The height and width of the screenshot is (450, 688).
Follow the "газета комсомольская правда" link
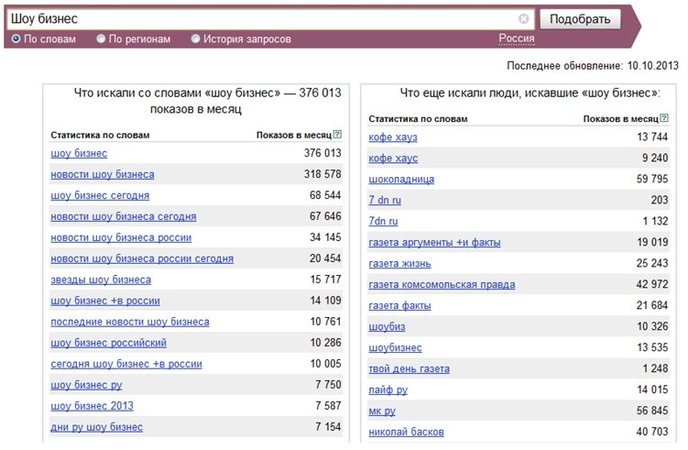click(442, 285)
